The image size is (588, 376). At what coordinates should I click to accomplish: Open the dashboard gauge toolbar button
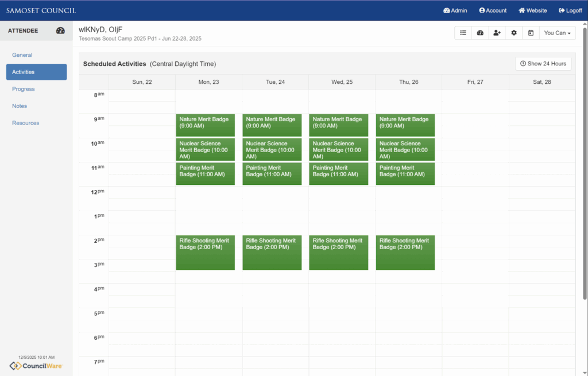pos(480,33)
